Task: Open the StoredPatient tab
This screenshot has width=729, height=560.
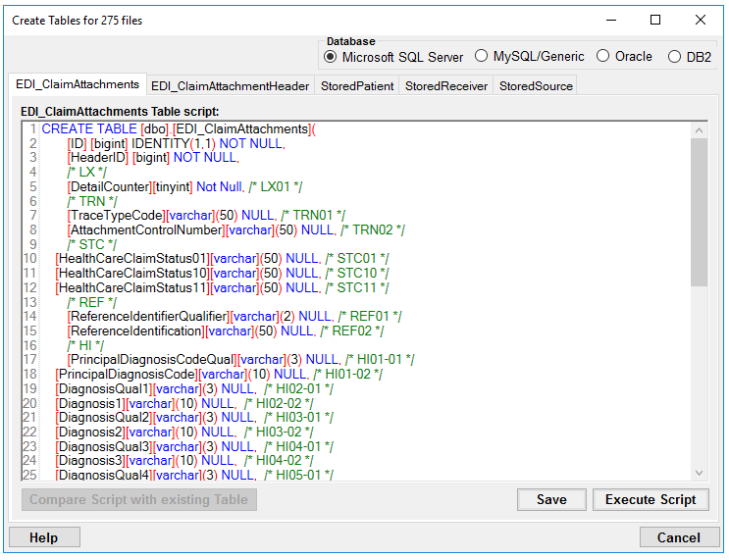Action: pos(357,86)
